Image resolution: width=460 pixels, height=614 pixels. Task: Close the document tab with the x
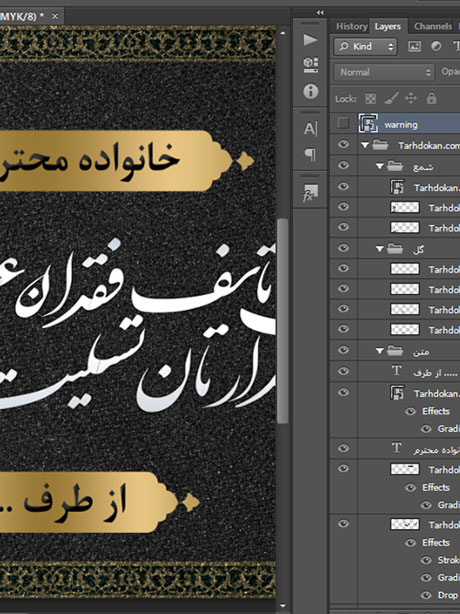pyautogui.click(x=55, y=16)
